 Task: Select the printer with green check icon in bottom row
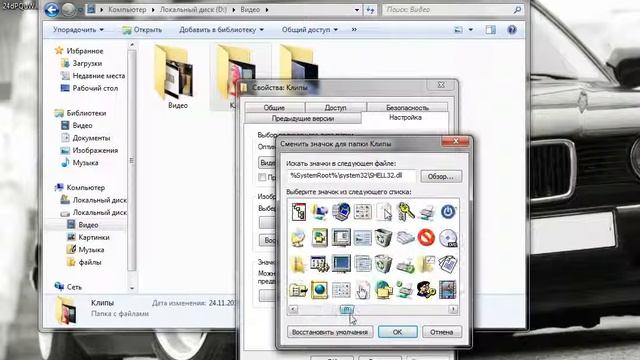[x=404, y=290]
